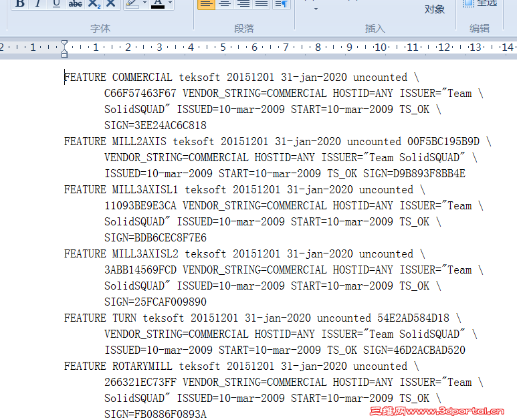This screenshot has height=420, width=517.
Task: Click the text C66F57463F67
Action: click(x=140, y=94)
